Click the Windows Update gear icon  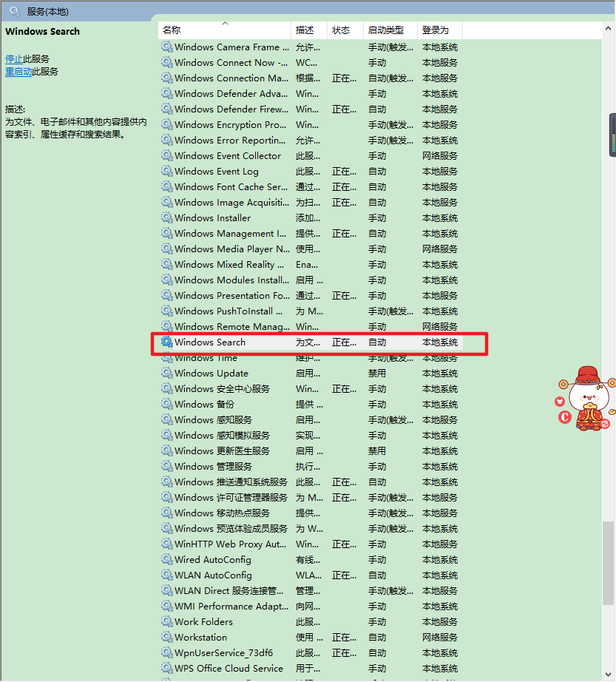[166, 373]
